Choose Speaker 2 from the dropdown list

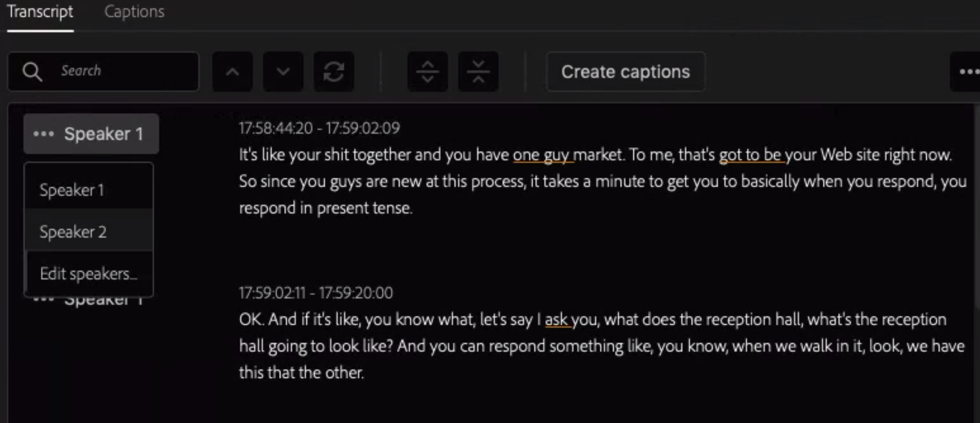click(x=89, y=232)
